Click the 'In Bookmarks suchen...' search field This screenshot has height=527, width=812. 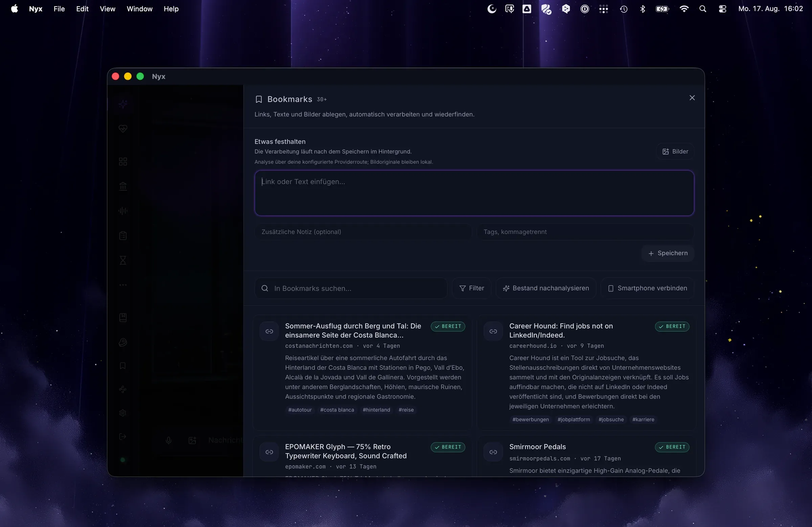(x=351, y=288)
